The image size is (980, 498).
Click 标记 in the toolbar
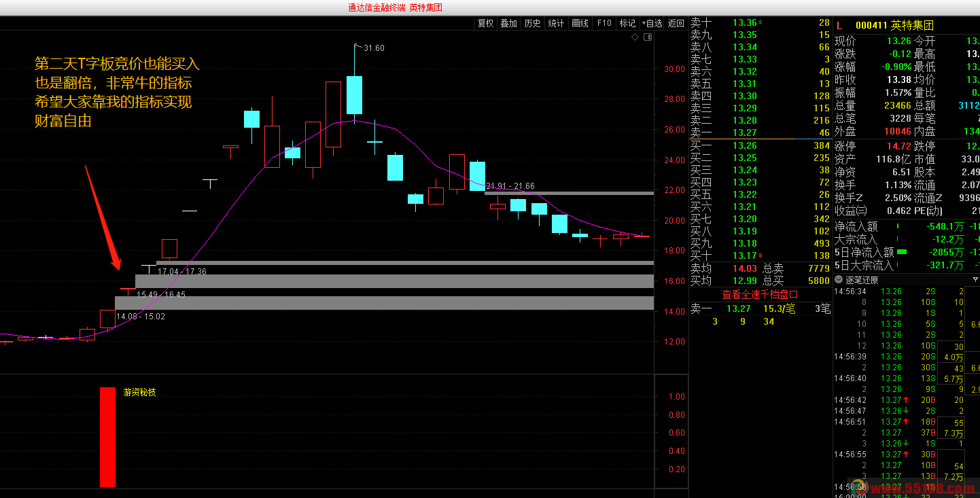[x=627, y=23]
